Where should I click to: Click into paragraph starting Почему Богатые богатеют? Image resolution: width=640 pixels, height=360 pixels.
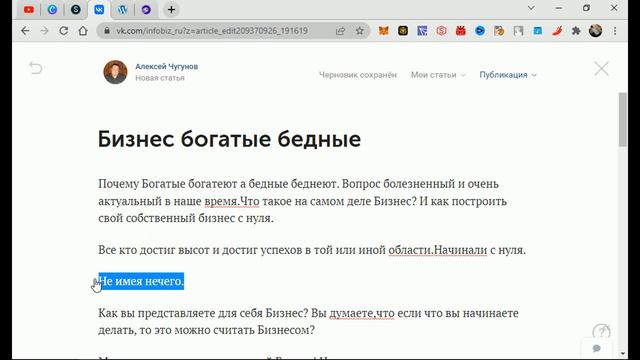pyautogui.click(x=302, y=201)
